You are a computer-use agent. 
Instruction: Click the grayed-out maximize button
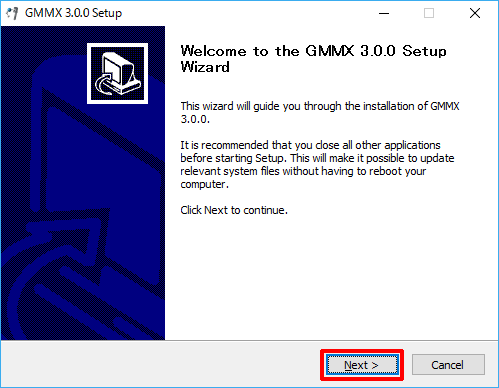click(429, 13)
